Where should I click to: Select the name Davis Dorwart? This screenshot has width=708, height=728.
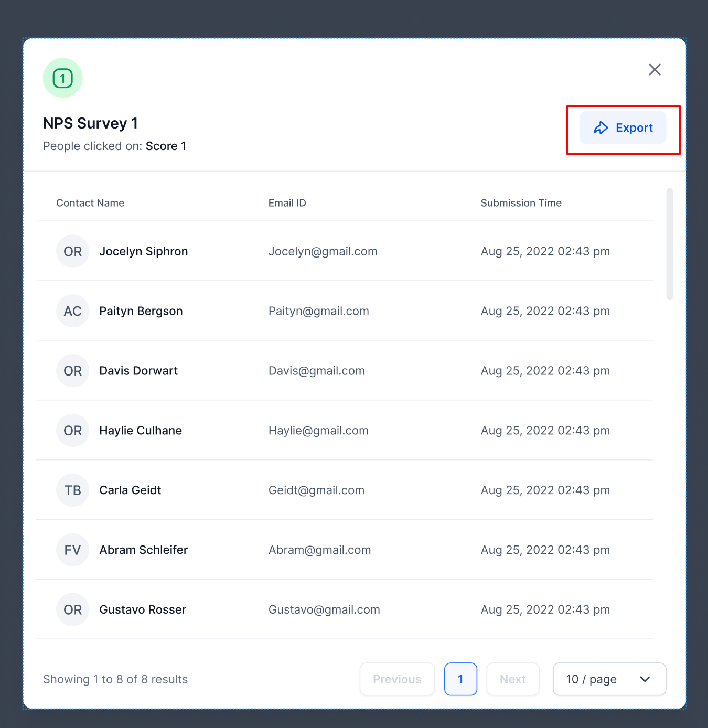[138, 371]
